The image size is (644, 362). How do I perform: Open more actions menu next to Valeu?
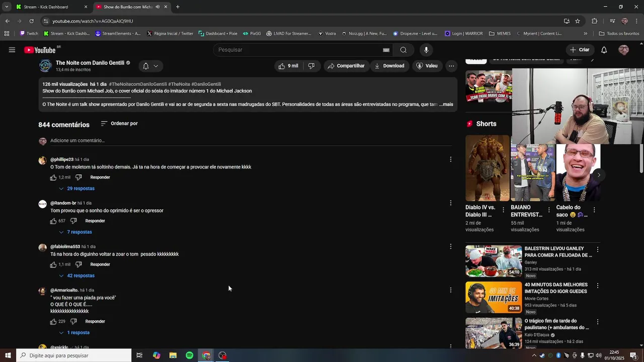[451, 66]
